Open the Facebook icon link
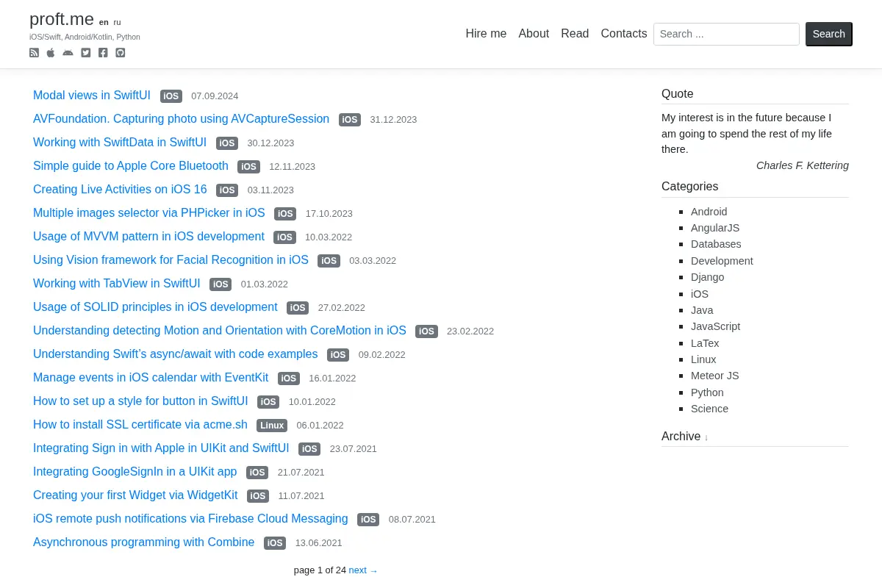Image resolution: width=882 pixels, height=588 pixels. (x=103, y=53)
